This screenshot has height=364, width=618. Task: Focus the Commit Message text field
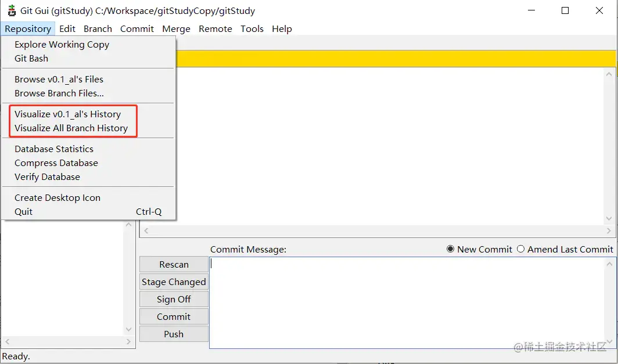click(x=407, y=302)
